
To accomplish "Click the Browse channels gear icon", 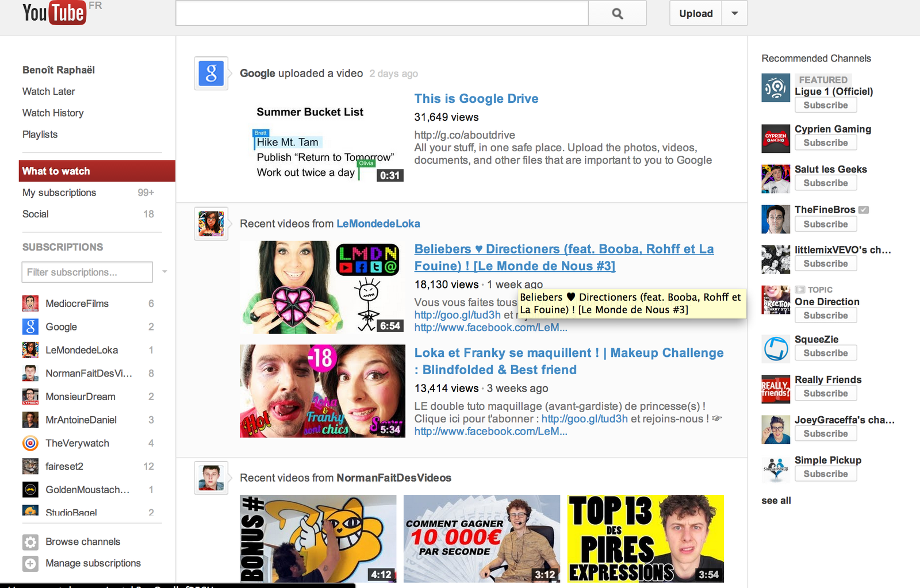I will [30, 542].
